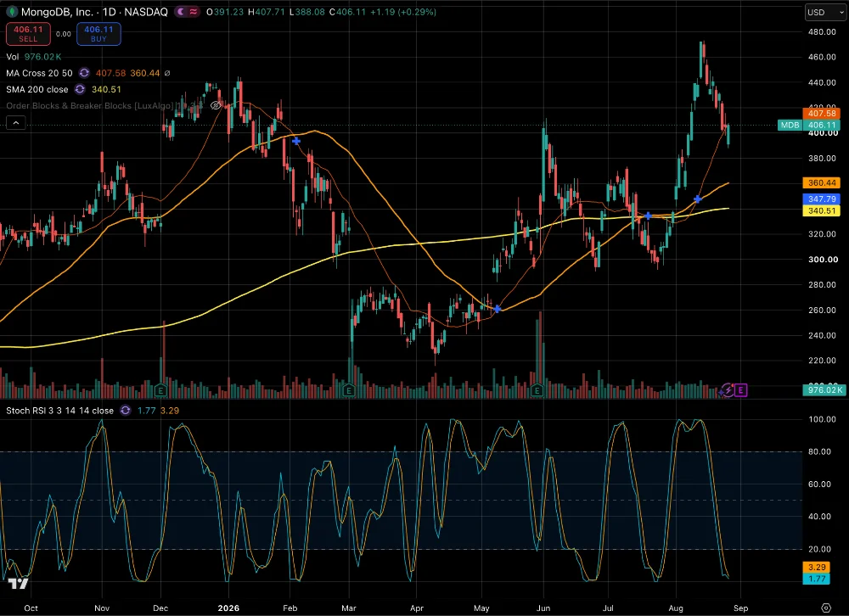Click the 0.00 spread value between Sell and Buy
Screen dimensions: 849x616
click(64, 34)
